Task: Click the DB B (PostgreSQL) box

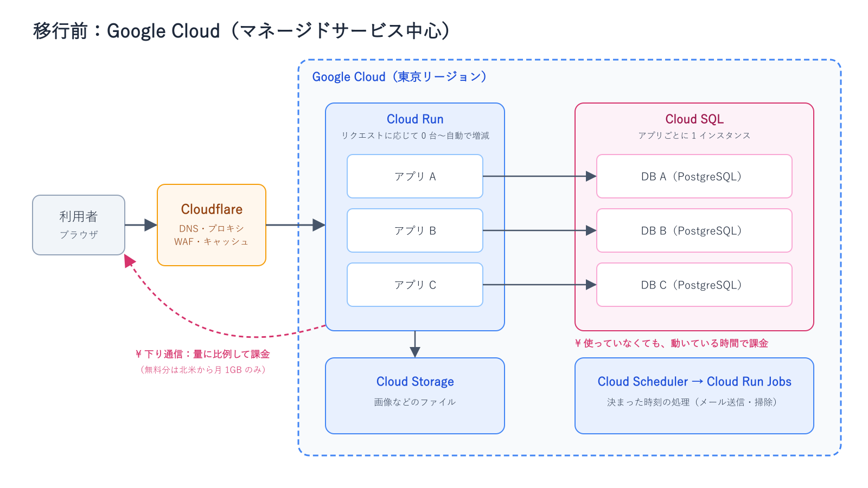Action: point(694,230)
